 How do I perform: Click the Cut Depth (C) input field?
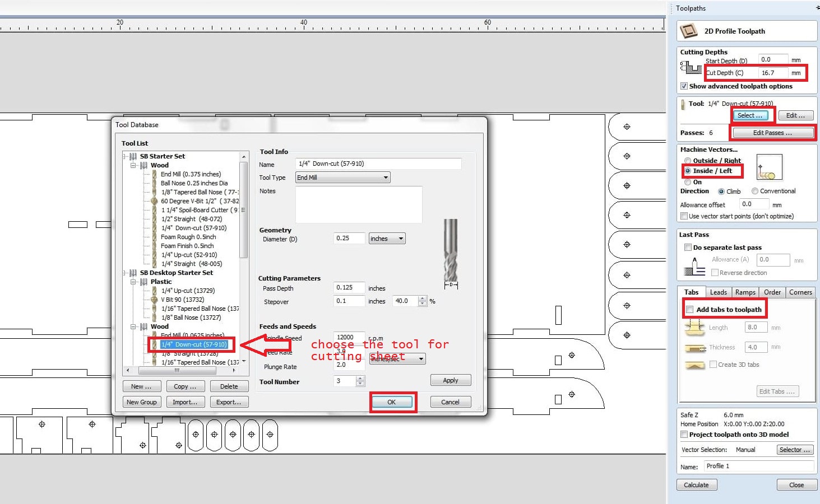pos(773,73)
